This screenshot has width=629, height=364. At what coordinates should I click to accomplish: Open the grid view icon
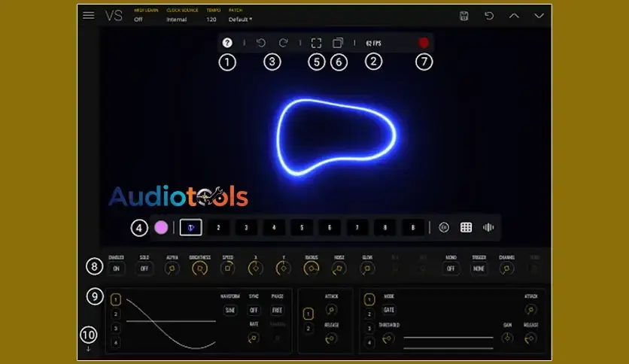coord(466,227)
